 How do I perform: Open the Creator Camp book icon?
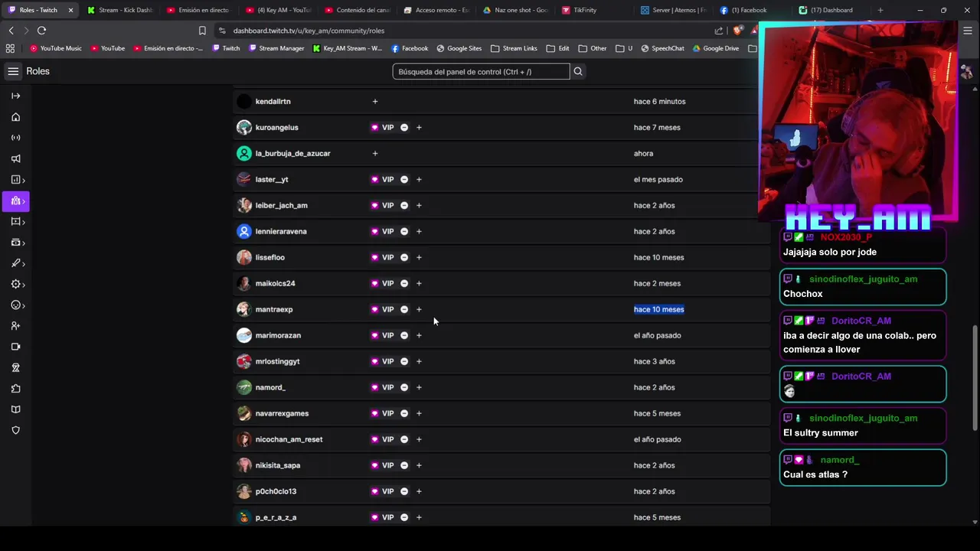coord(15,409)
